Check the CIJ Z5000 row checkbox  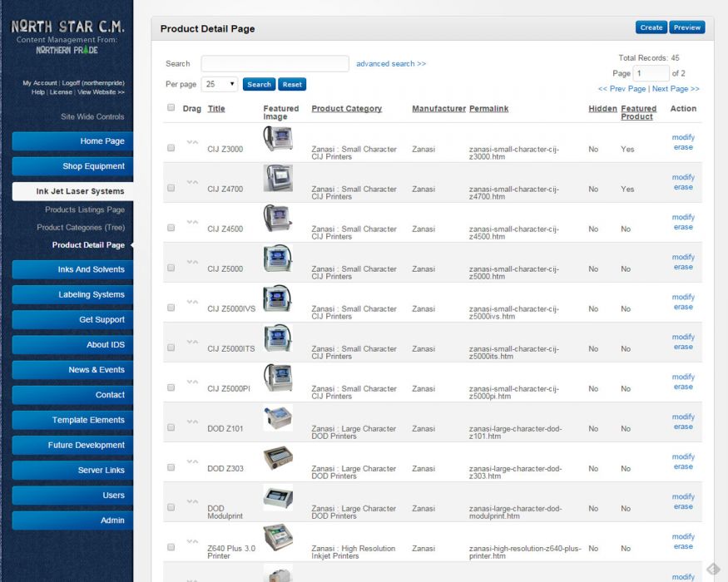click(x=171, y=268)
